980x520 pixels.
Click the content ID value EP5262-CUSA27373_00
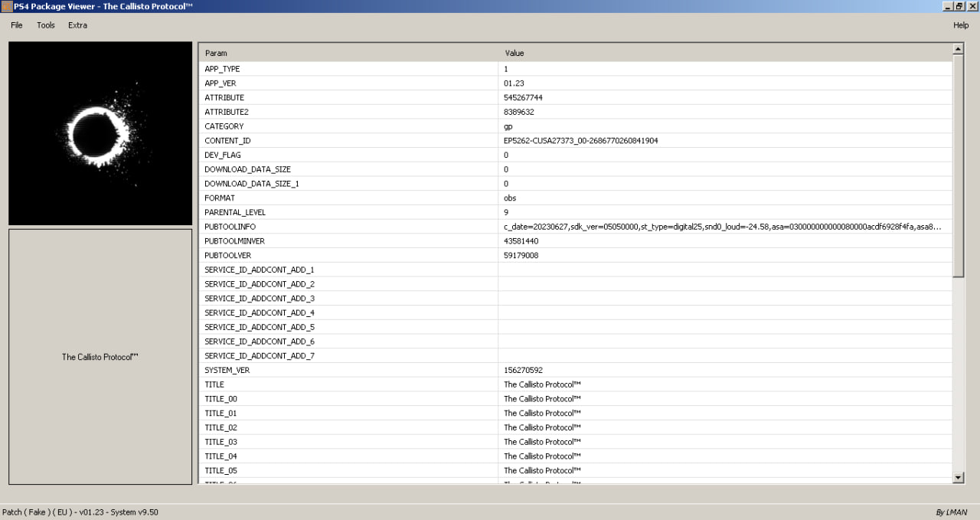click(581, 141)
